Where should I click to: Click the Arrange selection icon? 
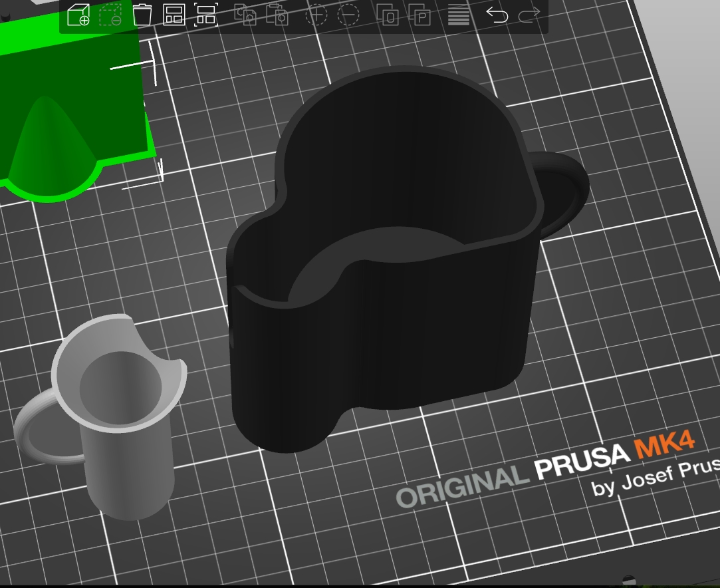click(x=206, y=15)
